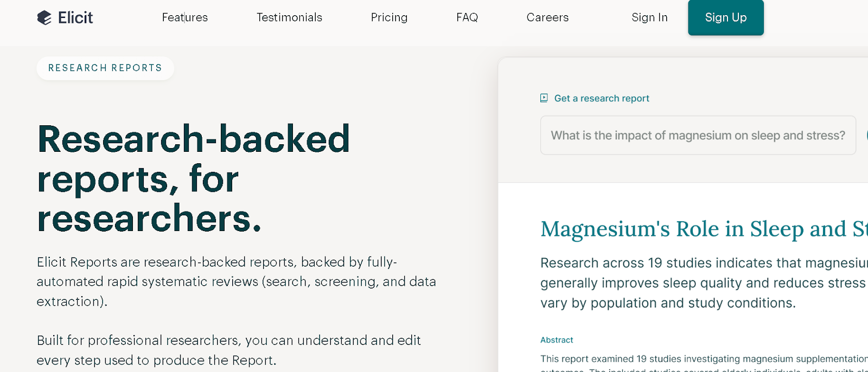Navigate to FAQ
The height and width of the screenshot is (372, 868).
[467, 17]
